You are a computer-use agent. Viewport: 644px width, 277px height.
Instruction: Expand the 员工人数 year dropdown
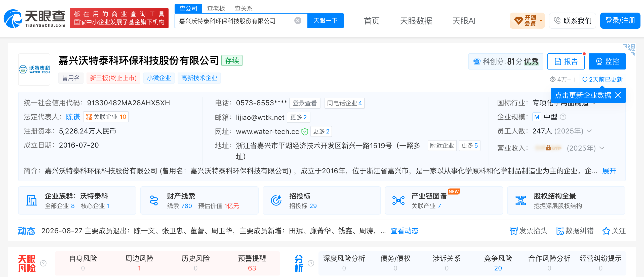tap(589, 131)
